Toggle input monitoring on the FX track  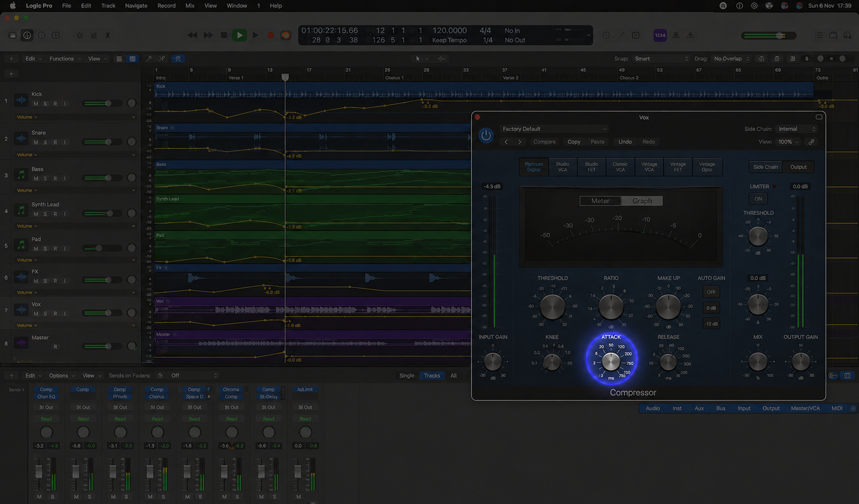[65, 281]
